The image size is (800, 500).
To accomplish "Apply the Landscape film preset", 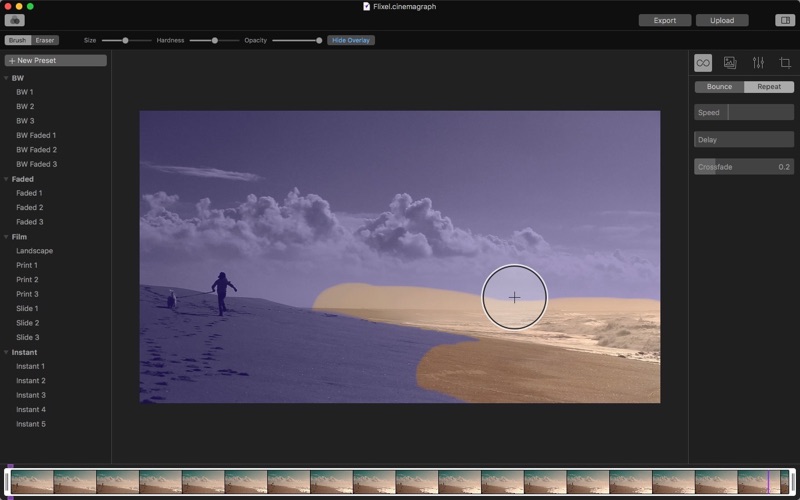I will (x=34, y=251).
